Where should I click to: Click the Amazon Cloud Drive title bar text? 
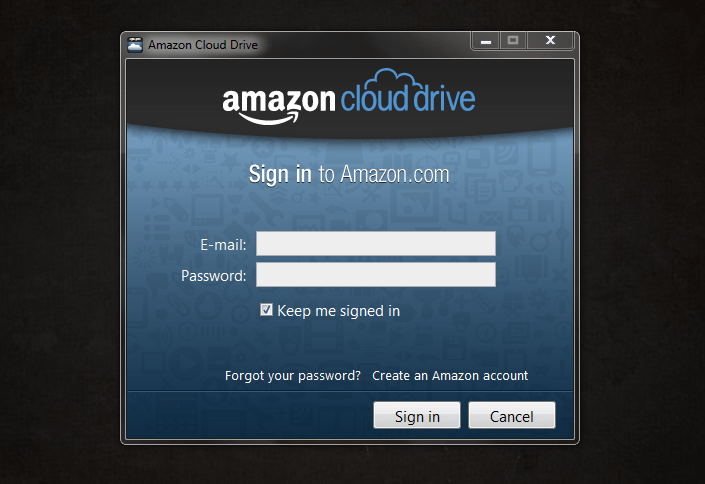[x=203, y=45]
